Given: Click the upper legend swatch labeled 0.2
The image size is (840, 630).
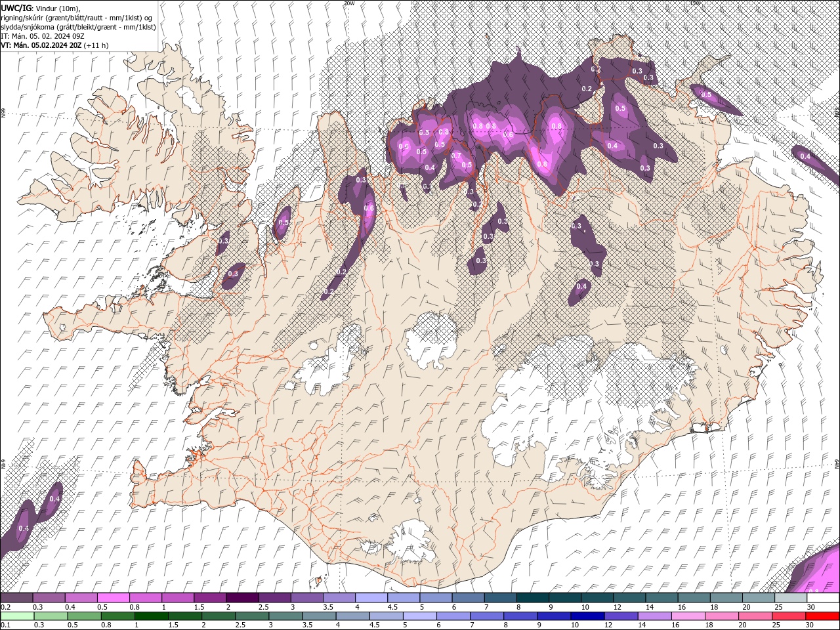Looking at the screenshot, I should click(16, 598).
